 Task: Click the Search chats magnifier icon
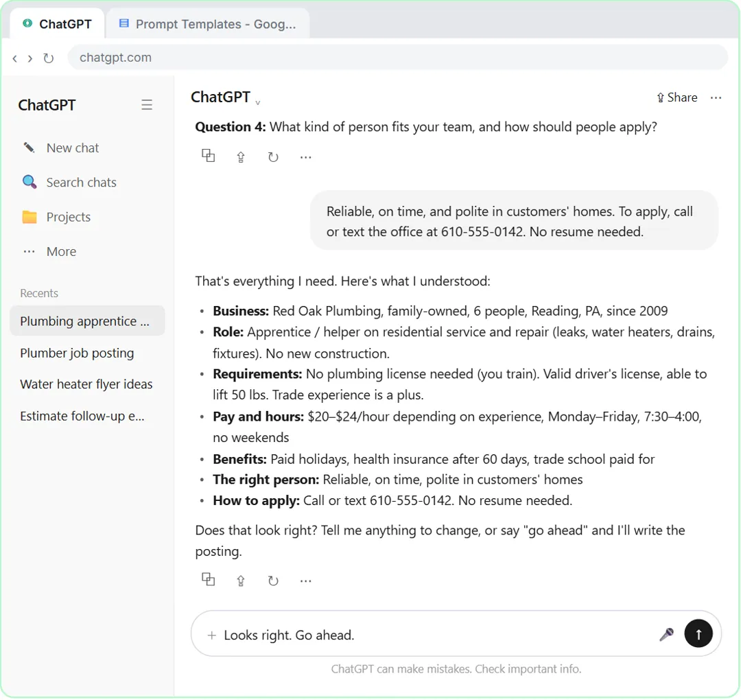coord(30,183)
